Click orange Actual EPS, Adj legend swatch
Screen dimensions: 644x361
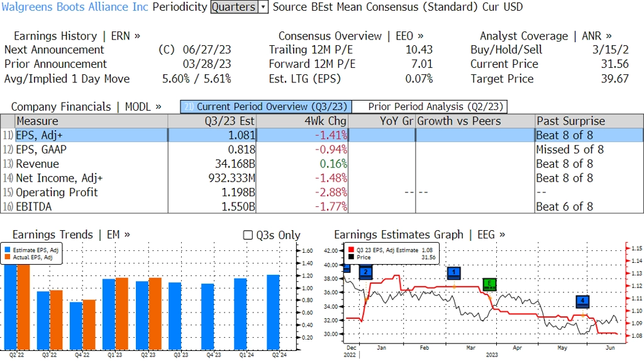pyautogui.click(x=8, y=257)
